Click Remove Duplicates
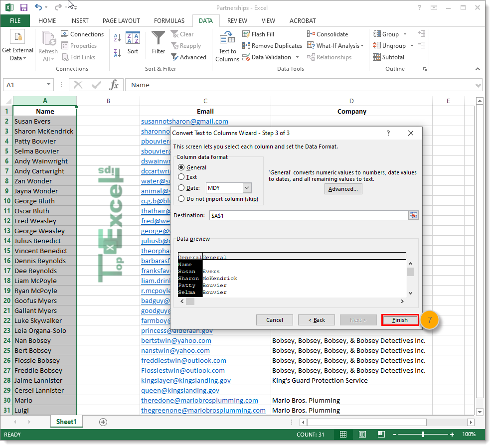 pos(272,46)
